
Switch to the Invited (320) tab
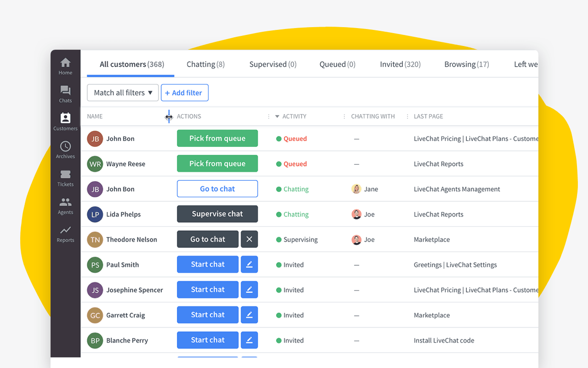click(400, 64)
